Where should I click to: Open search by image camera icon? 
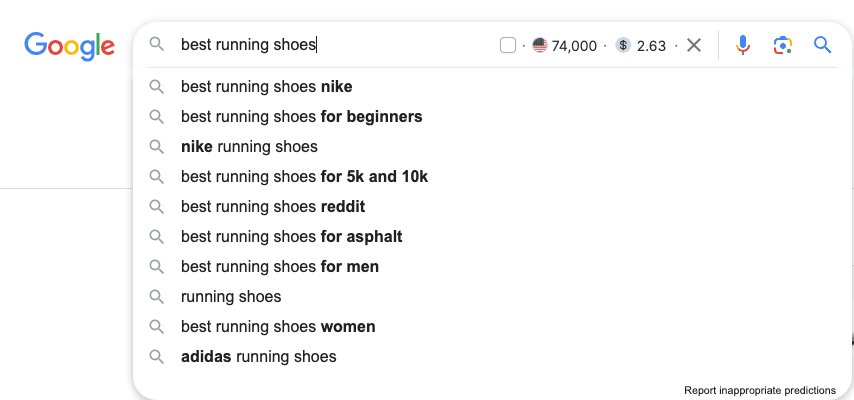coord(782,45)
